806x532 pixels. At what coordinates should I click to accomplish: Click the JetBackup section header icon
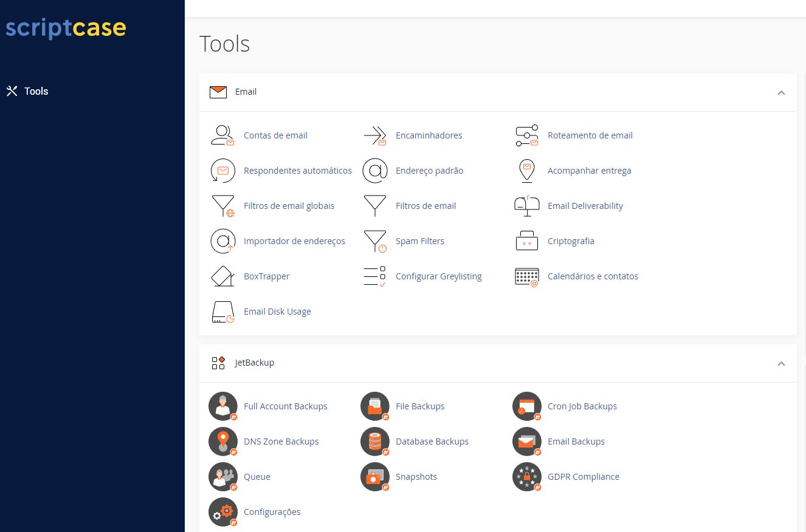click(218, 363)
